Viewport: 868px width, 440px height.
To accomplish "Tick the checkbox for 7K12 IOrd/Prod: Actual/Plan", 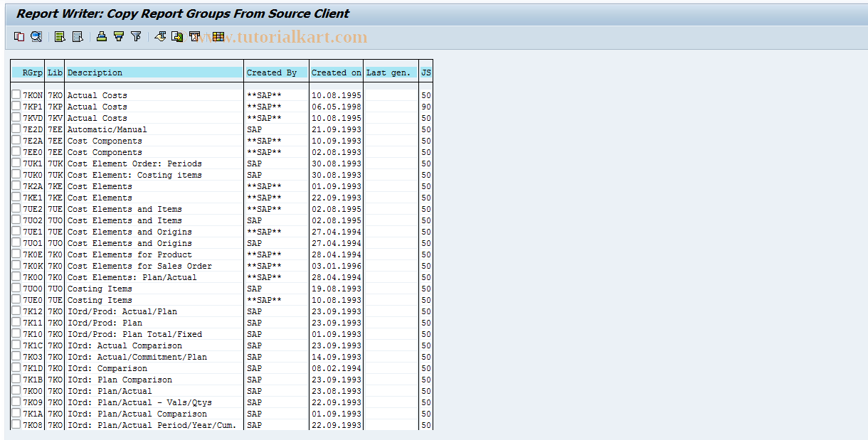I will point(16,311).
